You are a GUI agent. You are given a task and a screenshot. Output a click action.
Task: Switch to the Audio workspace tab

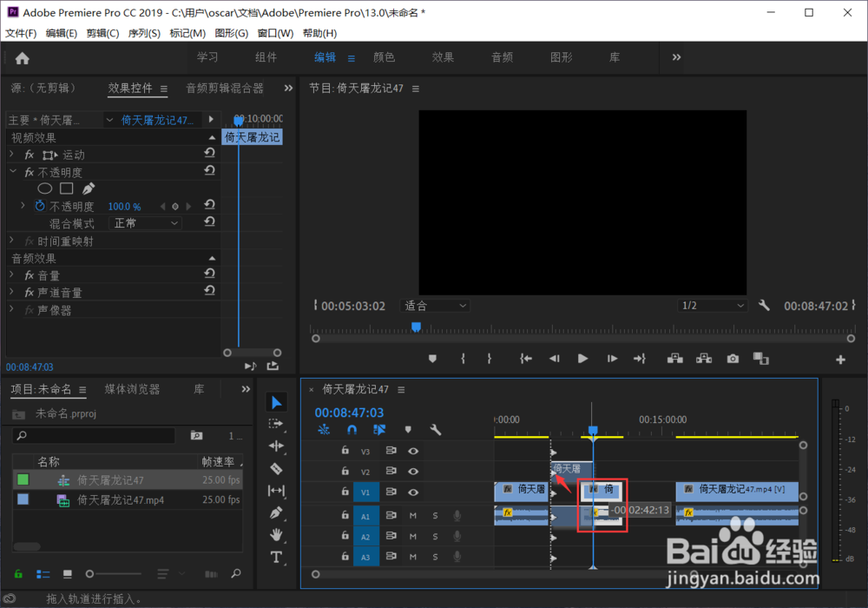point(502,57)
